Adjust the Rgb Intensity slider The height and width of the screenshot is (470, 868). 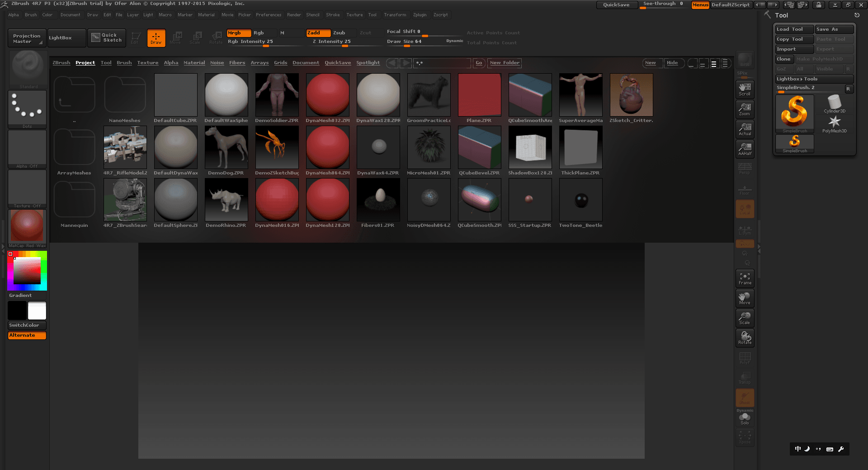[264, 42]
